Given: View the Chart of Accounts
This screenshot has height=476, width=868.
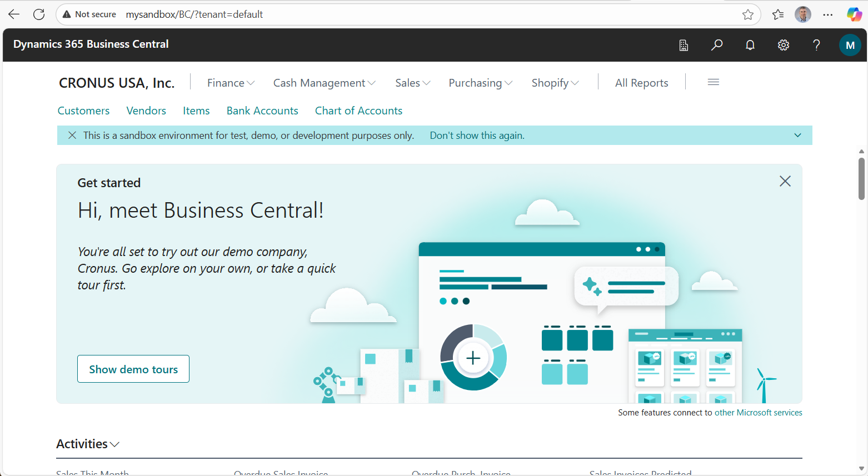Looking at the screenshot, I should pyautogui.click(x=358, y=111).
